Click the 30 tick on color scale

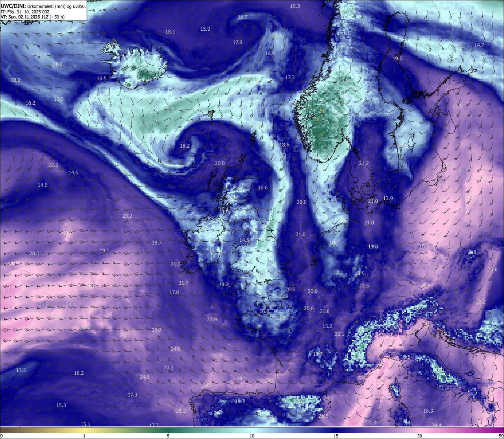point(420,436)
